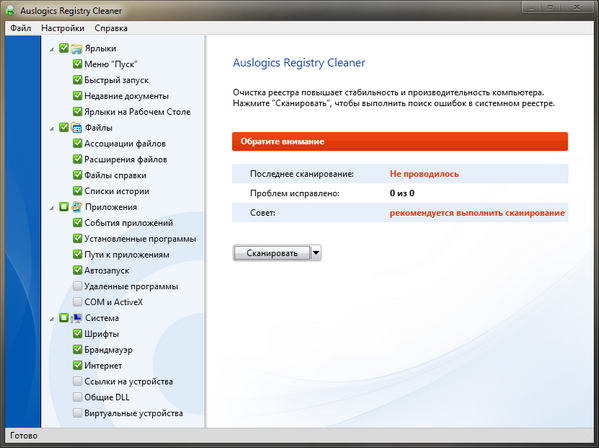
Task: Click the Система computer icon
Action: coord(76,318)
